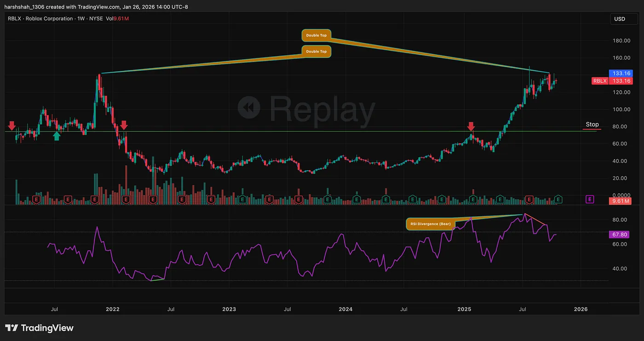Click the red 9.61M volume label
This screenshot has width=644, height=341.
(621, 201)
